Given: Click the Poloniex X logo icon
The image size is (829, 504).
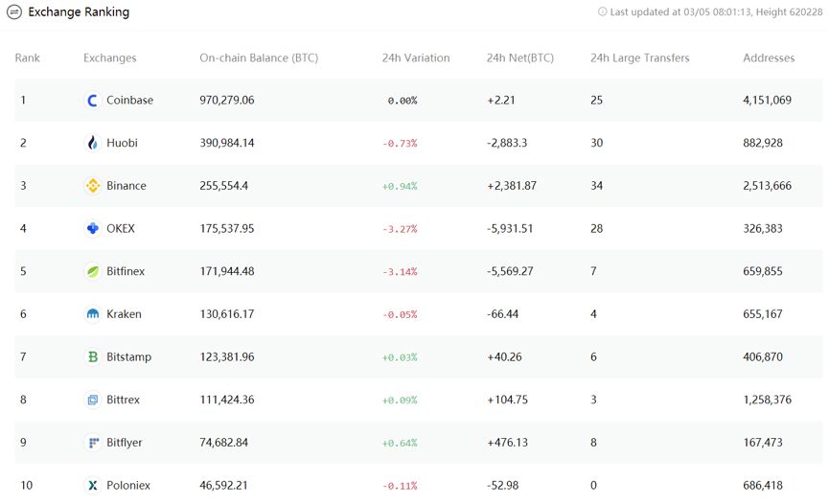Looking at the screenshot, I should click(93, 486).
